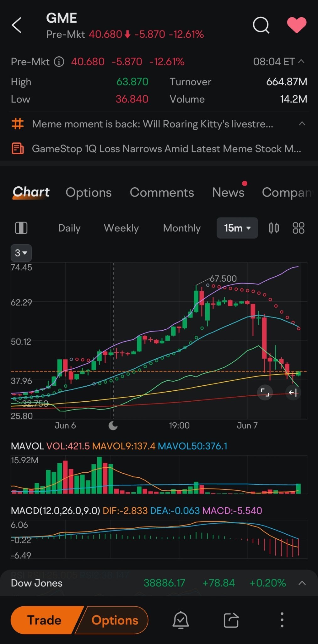
Task: Tap the moon after-hours marker
Action: click(113, 426)
